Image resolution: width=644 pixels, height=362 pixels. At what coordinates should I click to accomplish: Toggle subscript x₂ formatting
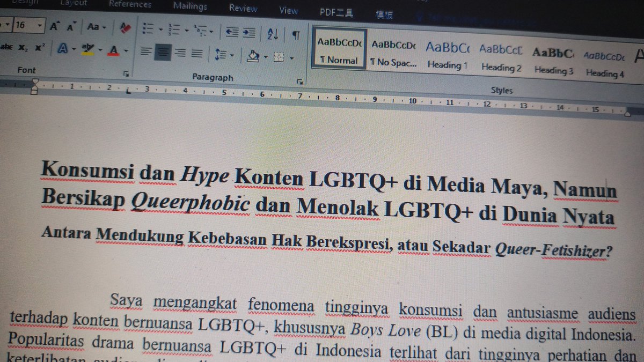23,48
